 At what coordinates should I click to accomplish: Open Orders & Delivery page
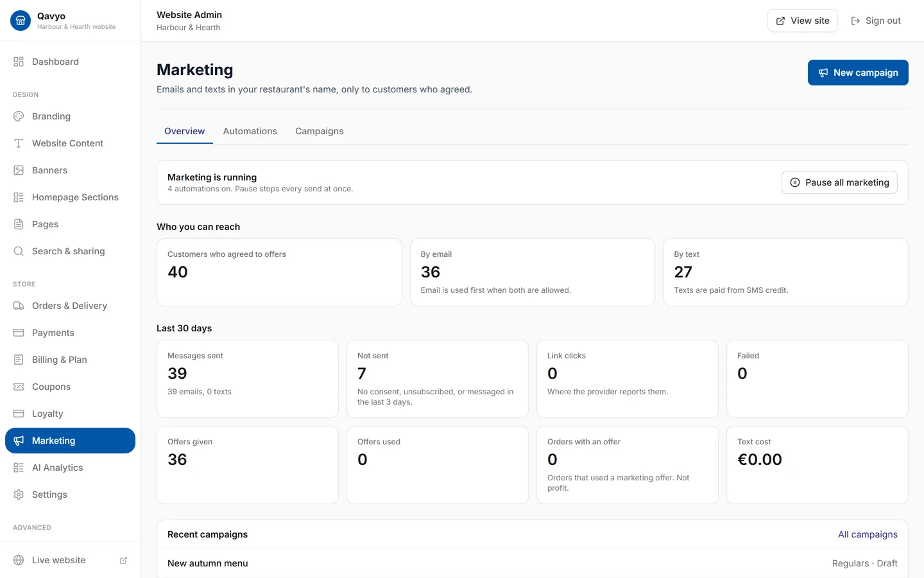pyautogui.click(x=70, y=306)
